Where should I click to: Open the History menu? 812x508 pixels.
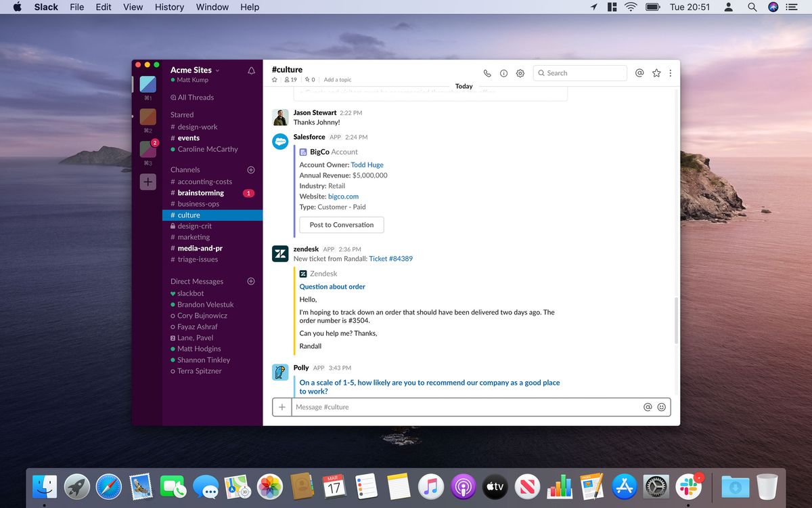point(168,7)
